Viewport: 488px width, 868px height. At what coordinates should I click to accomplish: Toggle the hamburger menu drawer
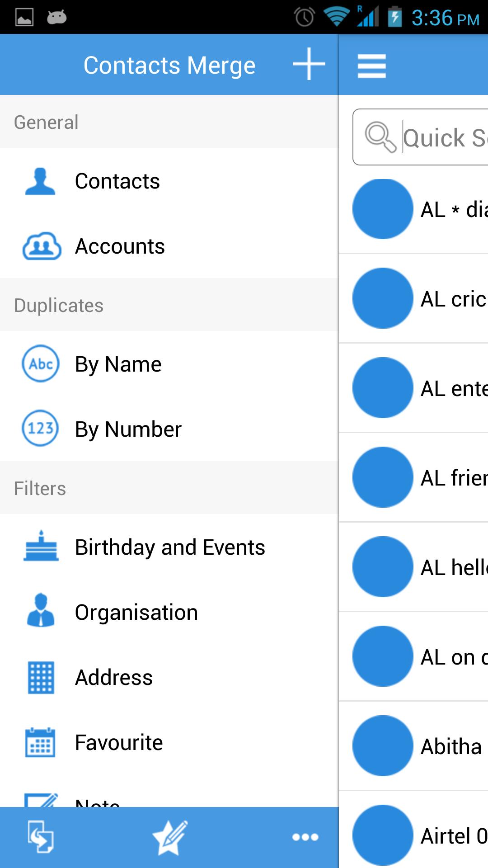(371, 66)
